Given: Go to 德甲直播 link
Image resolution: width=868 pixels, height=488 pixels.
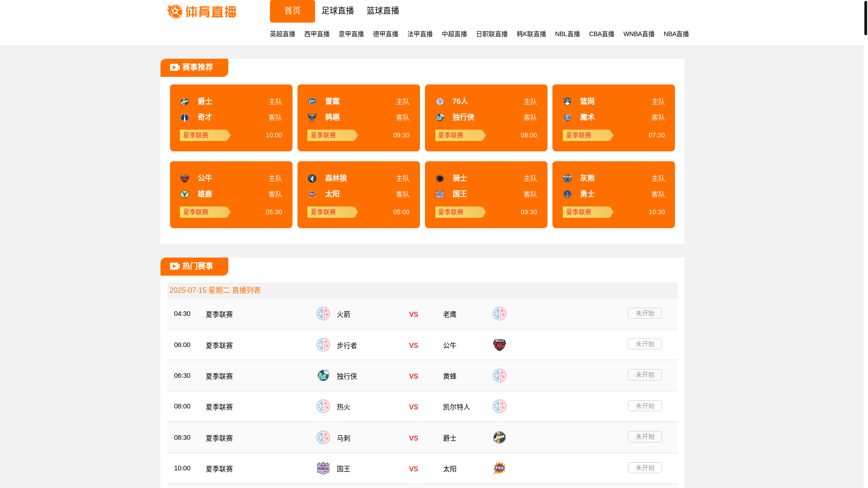Looking at the screenshot, I should pos(386,34).
